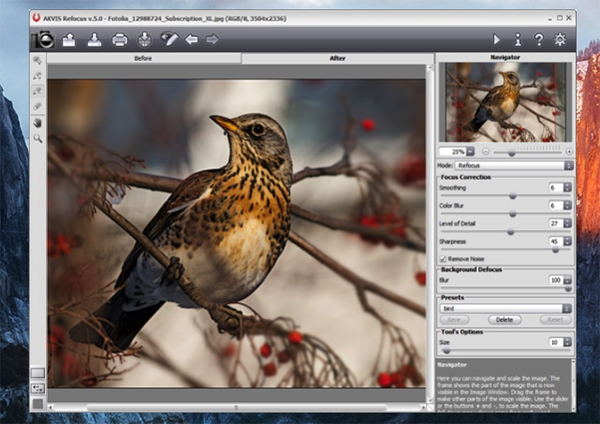Open help with question mark icon
The width and height of the screenshot is (600, 424).
539,39
